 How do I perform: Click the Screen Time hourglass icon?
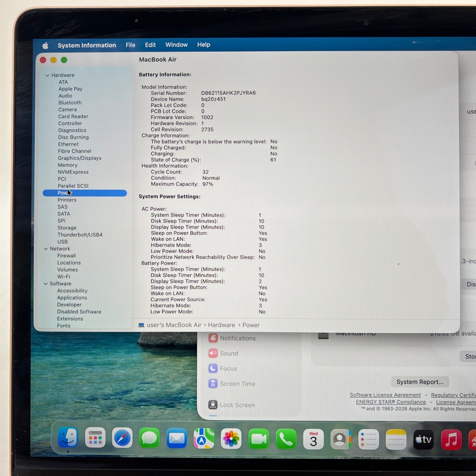coord(213,384)
